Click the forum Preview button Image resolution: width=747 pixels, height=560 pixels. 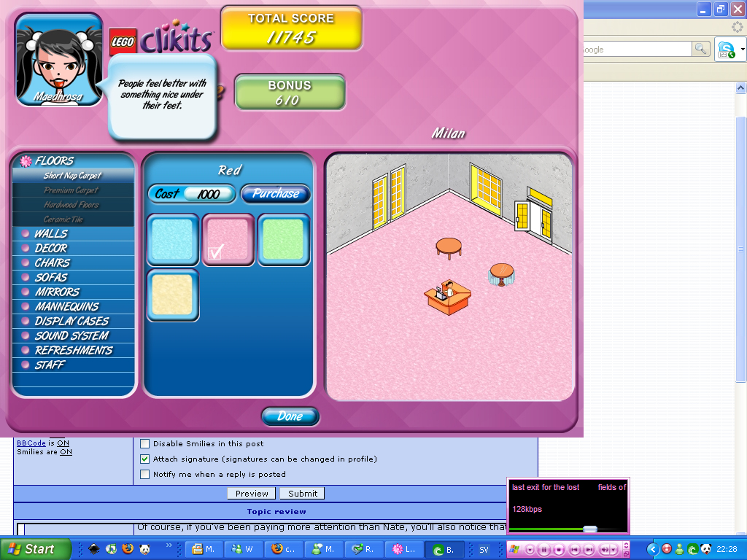pos(252,494)
